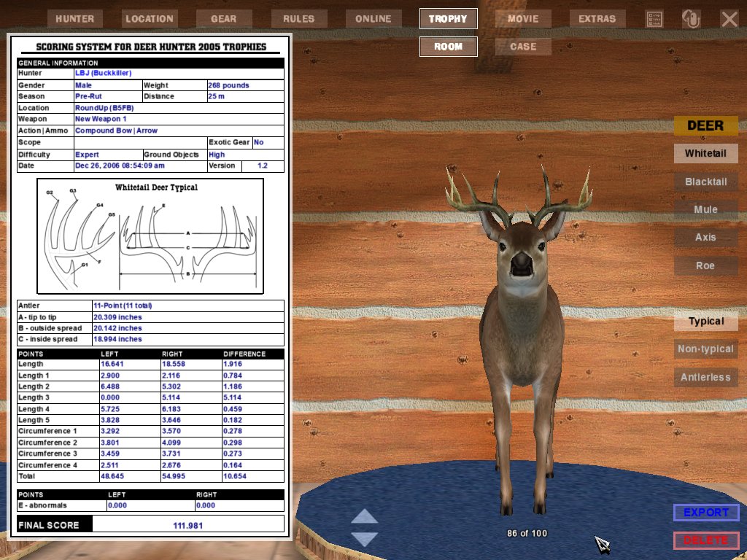Select the TROPHY tab
747x560 pixels.
pyautogui.click(x=449, y=19)
